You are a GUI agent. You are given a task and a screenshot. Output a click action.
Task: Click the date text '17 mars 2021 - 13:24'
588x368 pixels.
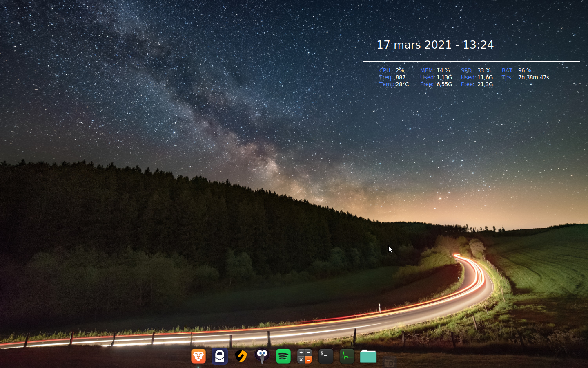click(x=435, y=45)
